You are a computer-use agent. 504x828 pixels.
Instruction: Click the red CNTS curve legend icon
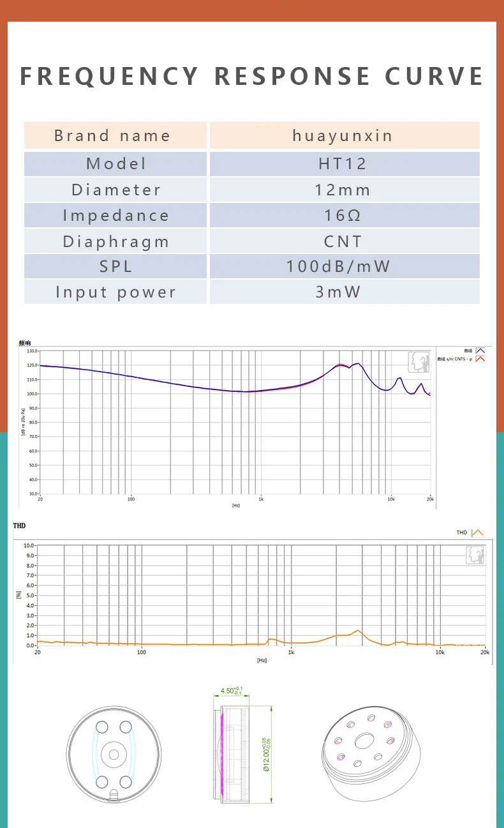click(x=480, y=359)
